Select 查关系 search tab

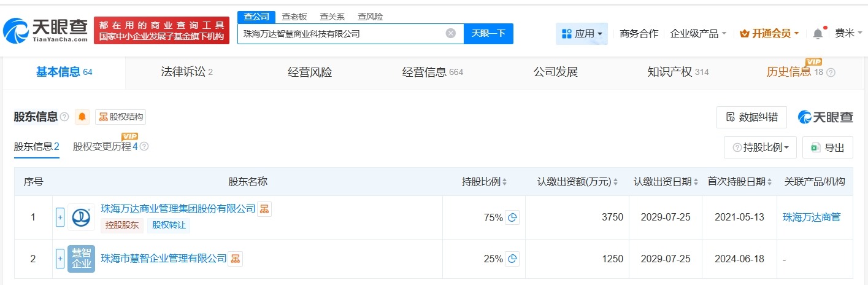point(332,17)
